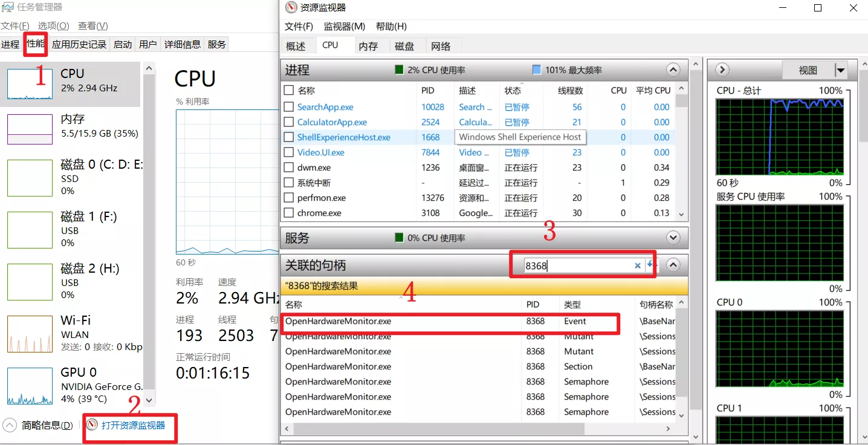Image resolution: width=868 pixels, height=445 pixels.
Task: Click in the handle search field
Action: pos(577,265)
